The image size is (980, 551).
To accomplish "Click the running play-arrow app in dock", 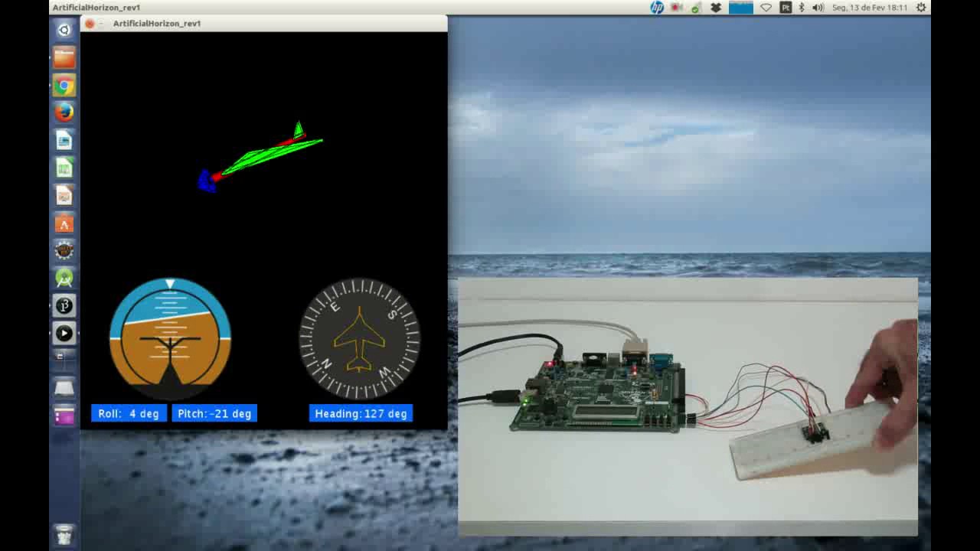I will coord(64,333).
